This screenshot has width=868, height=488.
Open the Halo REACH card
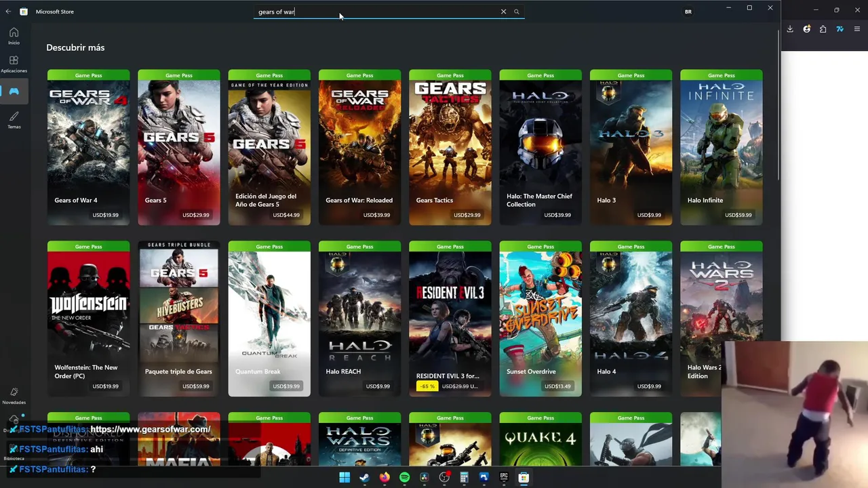click(x=359, y=319)
